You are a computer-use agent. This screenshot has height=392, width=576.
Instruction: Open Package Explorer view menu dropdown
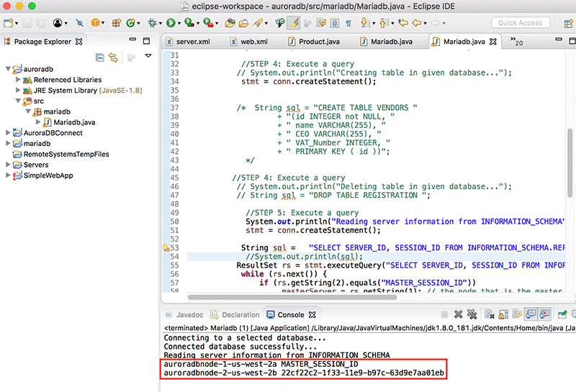[x=148, y=56]
